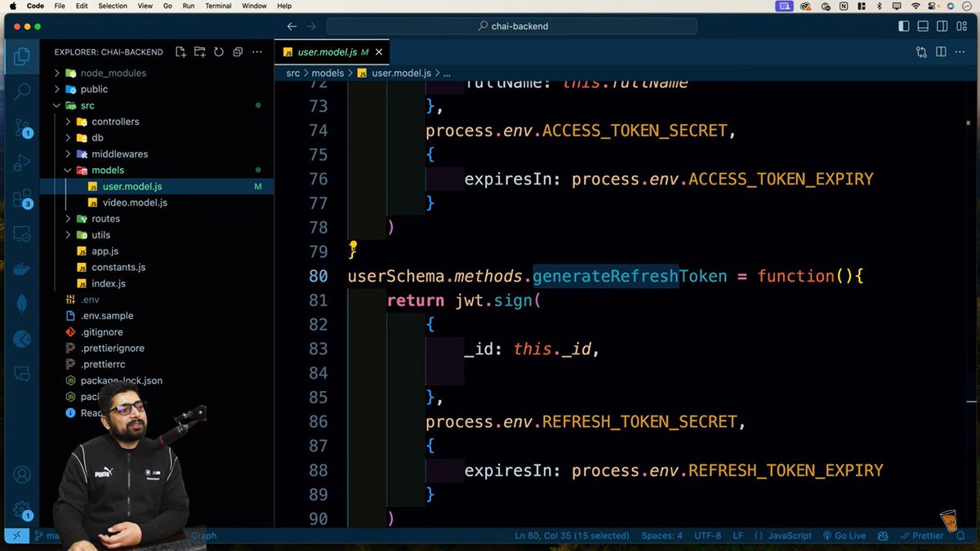This screenshot has height=551, width=980.
Task: Create a new folder in Explorer
Action: [x=199, y=51]
